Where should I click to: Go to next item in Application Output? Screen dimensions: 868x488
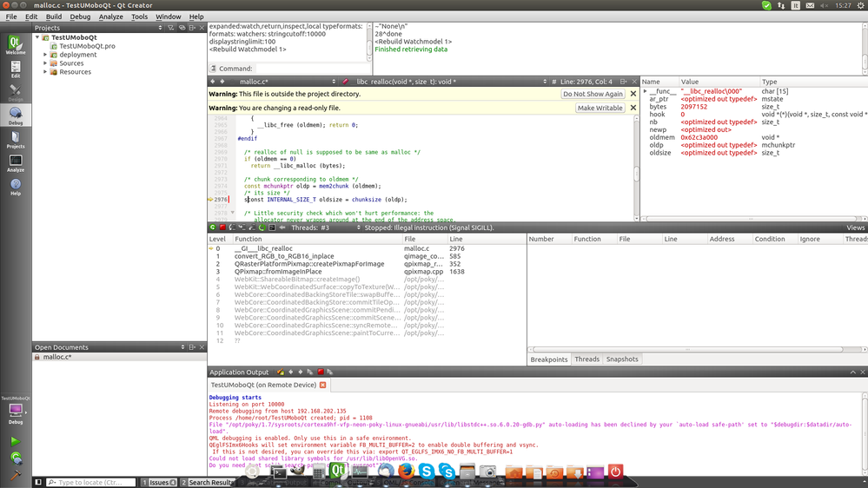tap(301, 372)
